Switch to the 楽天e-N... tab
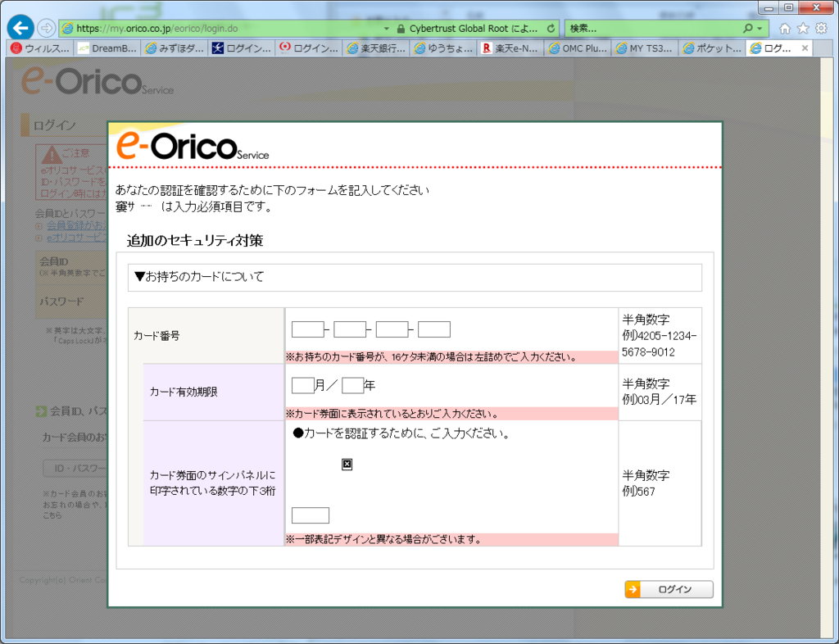The height and width of the screenshot is (644, 839). tap(511, 48)
